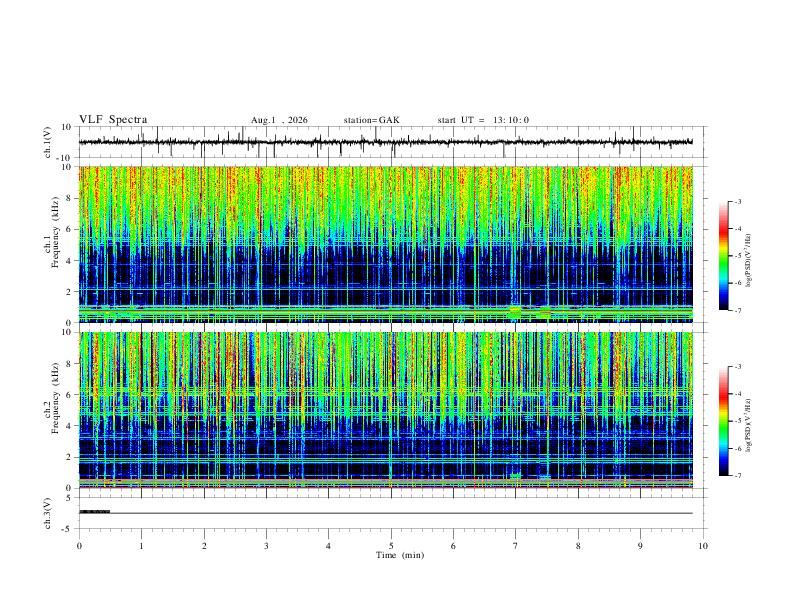Click the -3 value on upper color scale
This screenshot has width=792, height=612.
click(737, 201)
